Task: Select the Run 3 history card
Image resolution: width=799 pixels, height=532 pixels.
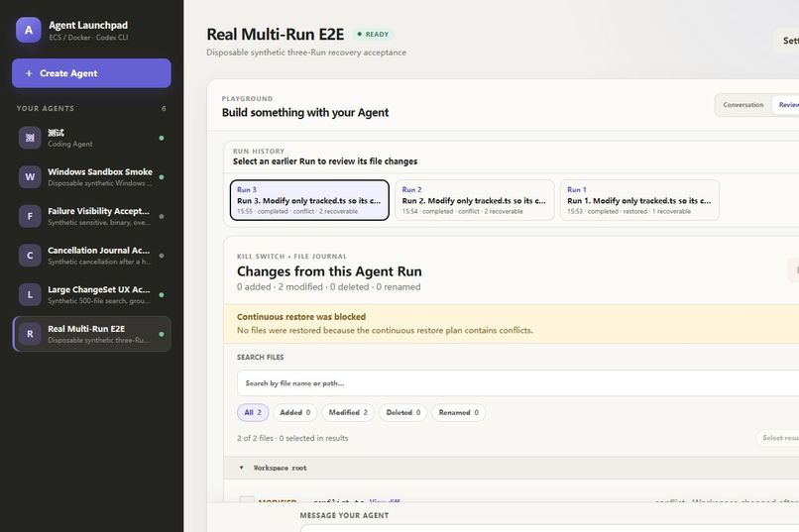Action: [x=309, y=200]
